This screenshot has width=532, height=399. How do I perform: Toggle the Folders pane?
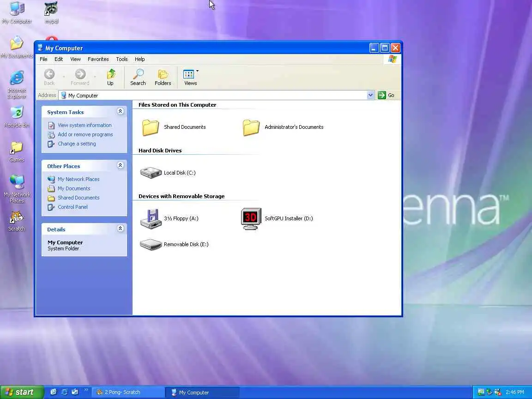pos(163,78)
